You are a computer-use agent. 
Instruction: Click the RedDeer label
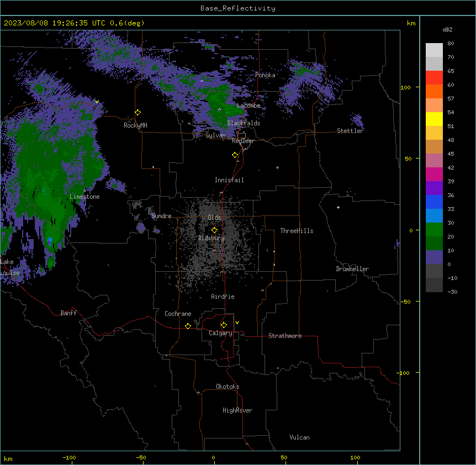pos(243,141)
